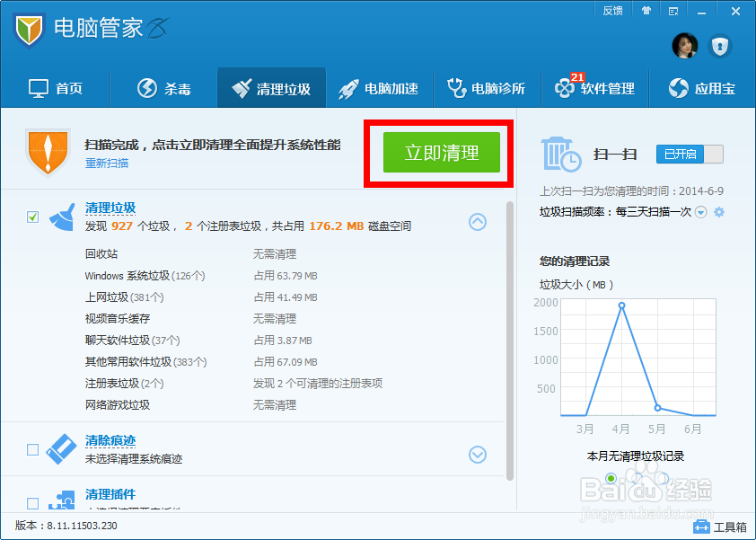The image size is (756, 540).
Task: Switch to 杀毒 tab
Action: coord(164,88)
